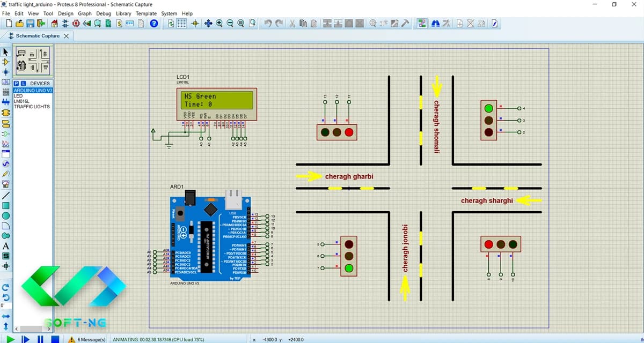Select the 2D circle drawing tool
This screenshot has height=343, width=644.
click(6, 215)
